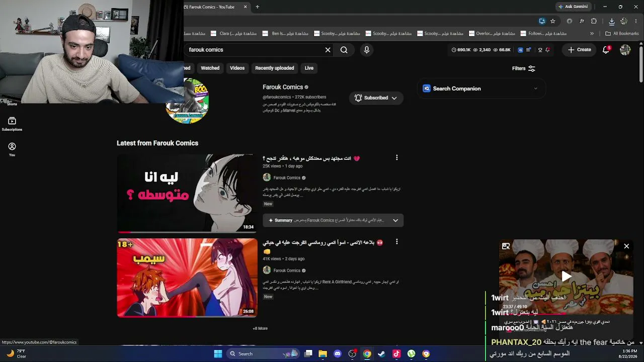Click the 2,340 stat in stats bar
This screenshot has width=644, height=362.
pyautogui.click(x=482, y=50)
